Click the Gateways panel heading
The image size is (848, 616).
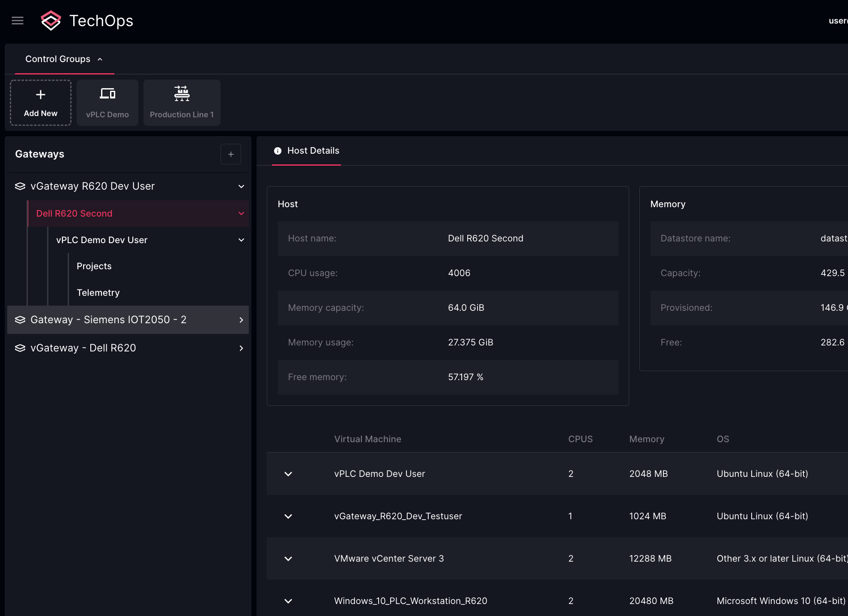tap(39, 154)
